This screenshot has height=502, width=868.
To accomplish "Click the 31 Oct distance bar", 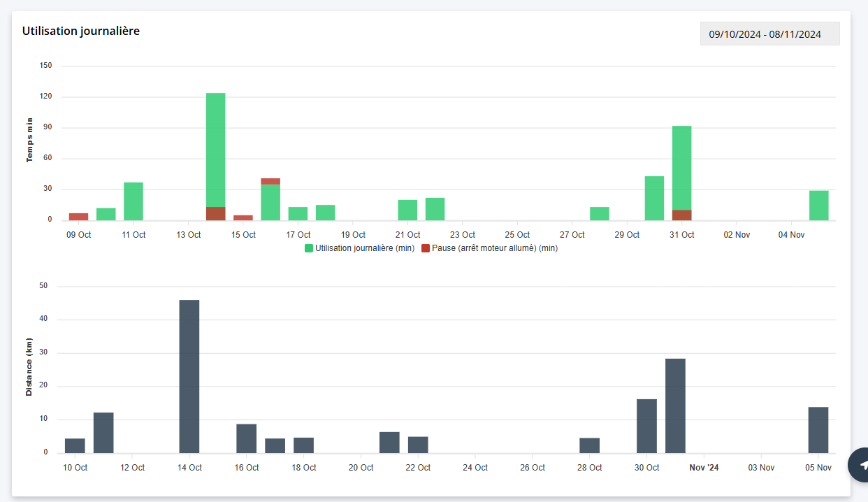I will click(x=675, y=406).
